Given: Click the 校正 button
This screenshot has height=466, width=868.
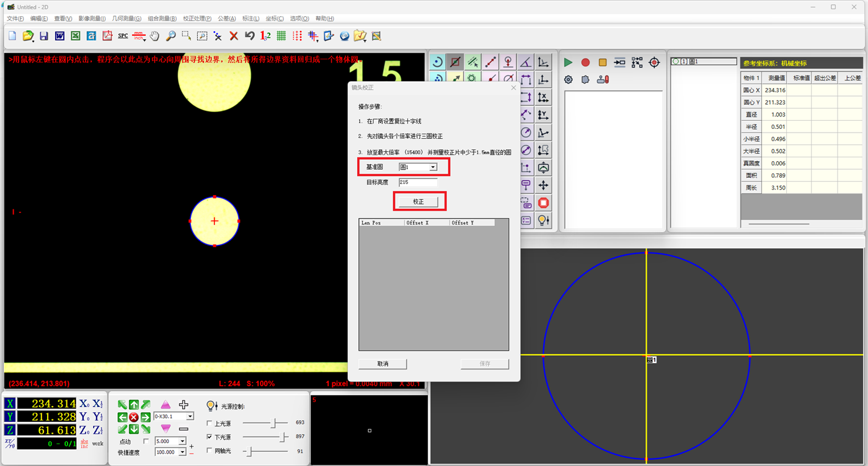Looking at the screenshot, I should click(x=418, y=202).
